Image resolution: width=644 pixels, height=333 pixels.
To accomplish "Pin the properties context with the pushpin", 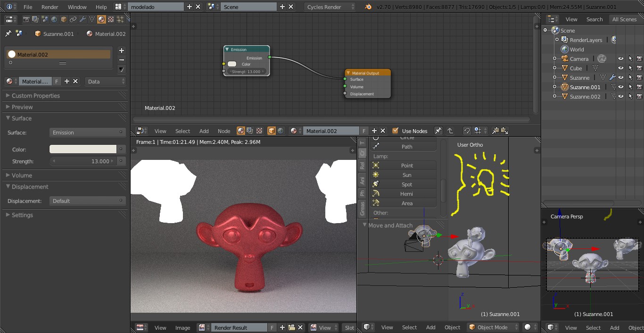I will point(8,33).
